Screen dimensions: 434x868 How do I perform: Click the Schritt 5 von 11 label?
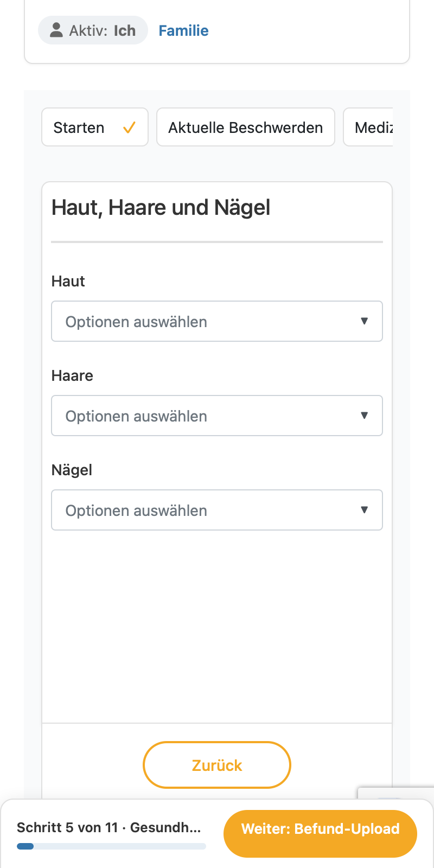67,827
